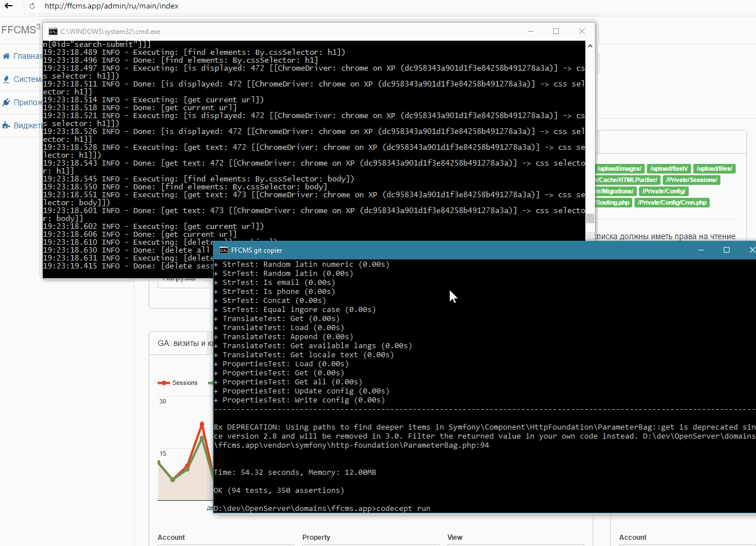Click the /Private/Config/Cron.php green tag
The width and height of the screenshot is (756, 546).
pos(672,202)
